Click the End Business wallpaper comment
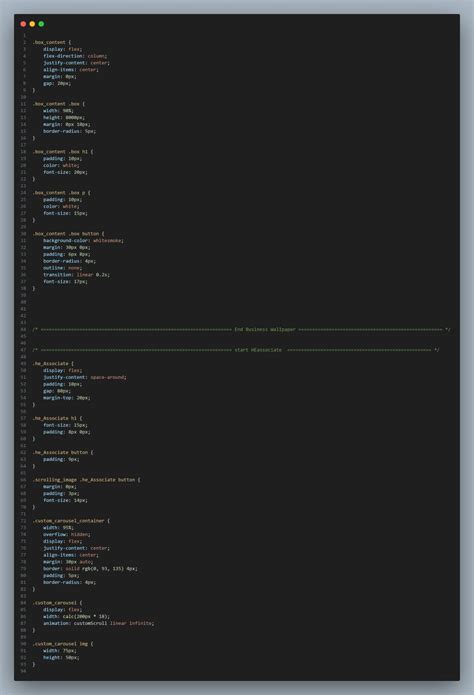The height and width of the screenshot is (695, 474). click(x=265, y=329)
